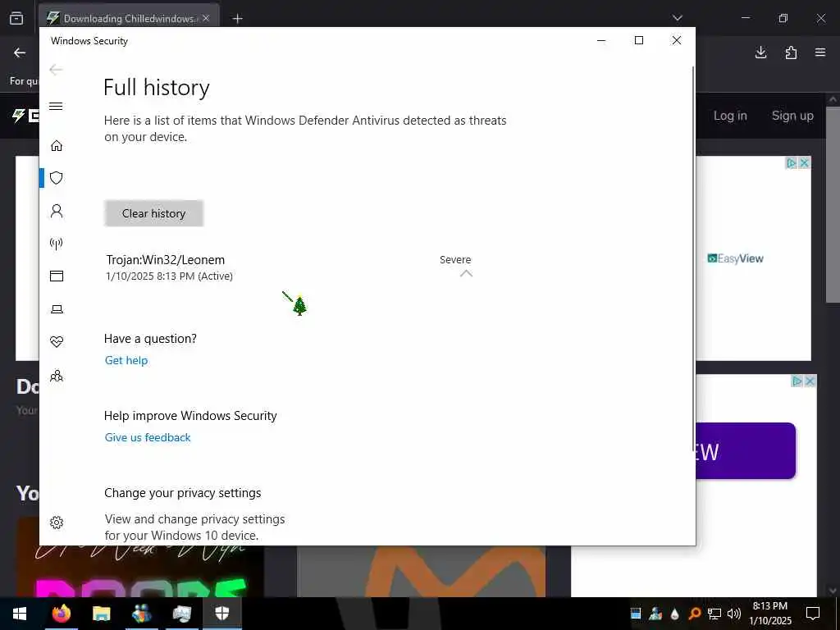Open the Windows Start menu
840x630 pixels.
point(20,614)
